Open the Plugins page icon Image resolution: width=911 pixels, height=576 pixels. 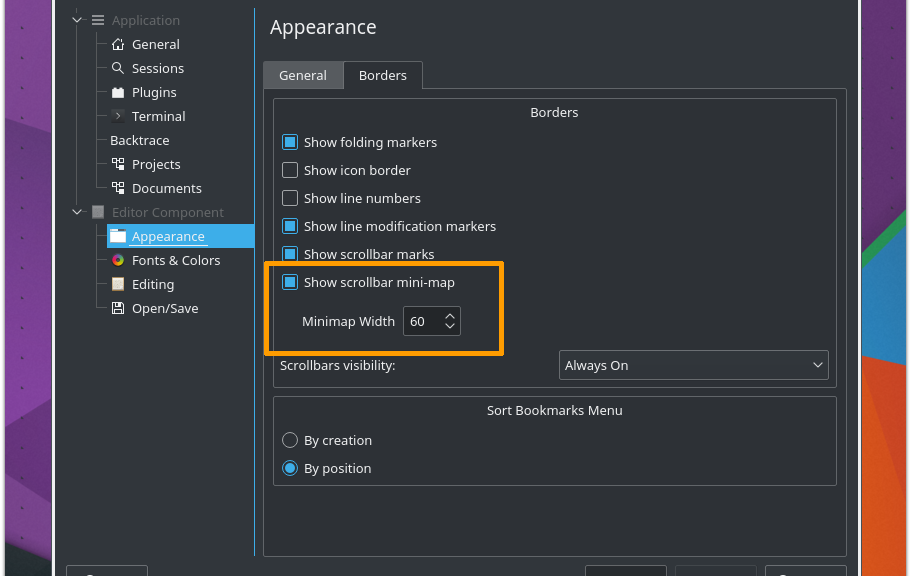118,92
